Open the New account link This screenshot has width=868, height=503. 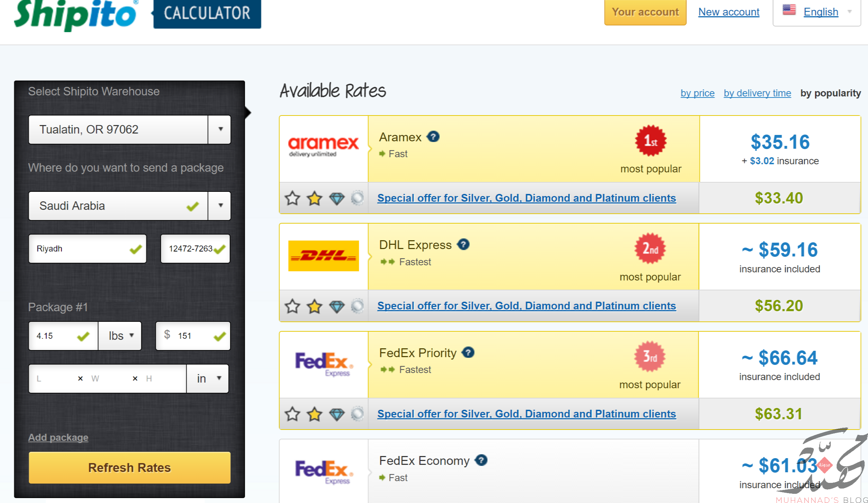point(729,12)
